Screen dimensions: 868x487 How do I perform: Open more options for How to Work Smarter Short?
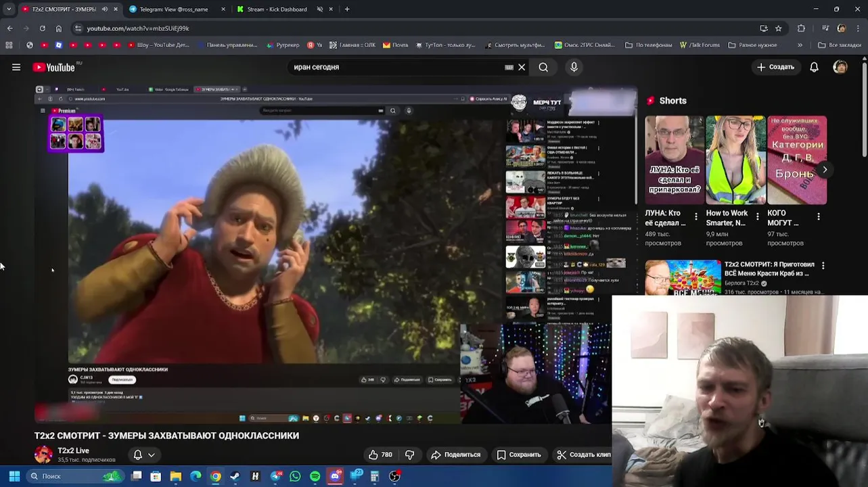758,216
